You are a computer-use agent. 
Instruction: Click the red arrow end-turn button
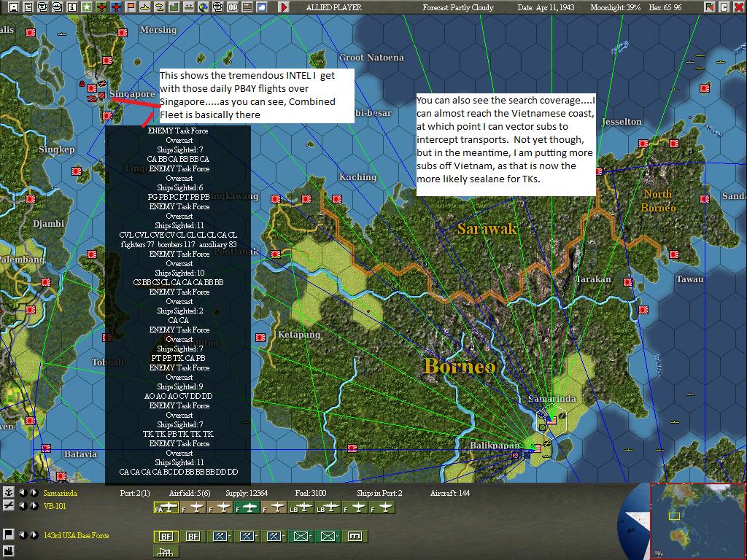[x=284, y=7]
